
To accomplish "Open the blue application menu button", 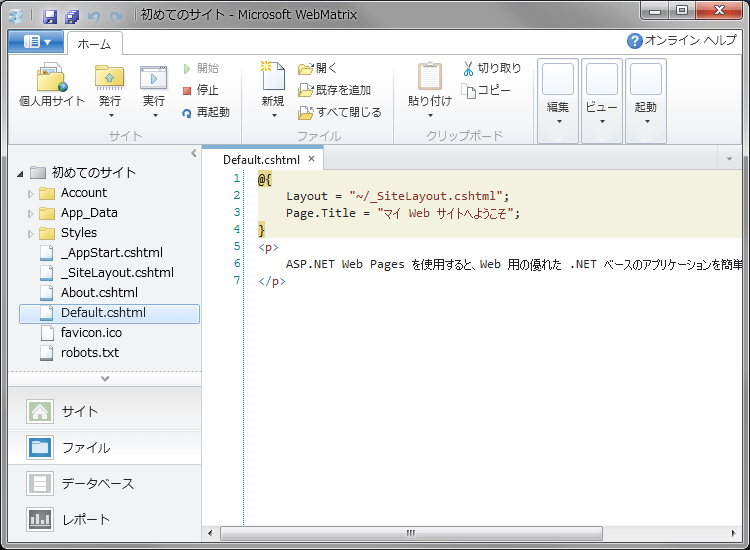I will (x=36, y=42).
